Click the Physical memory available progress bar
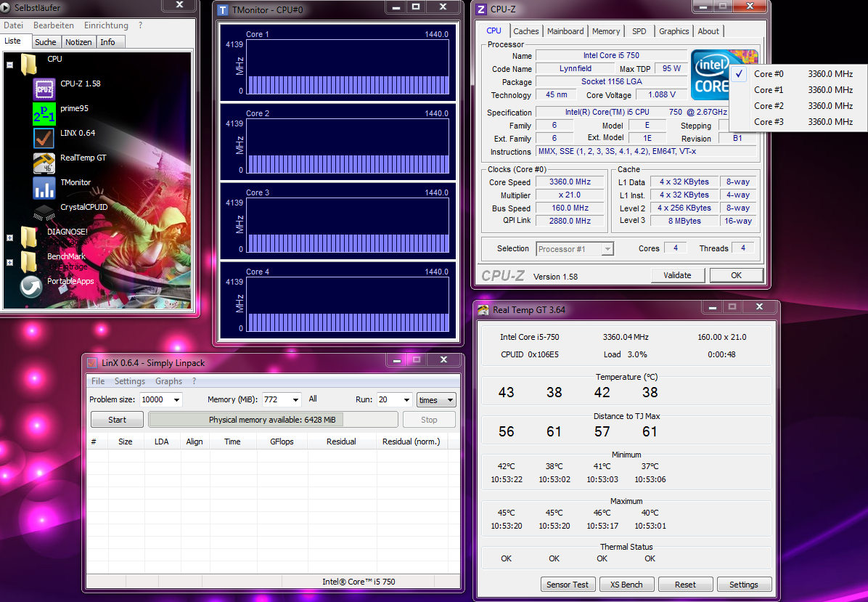This screenshot has width=868, height=602. (x=273, y=420)
